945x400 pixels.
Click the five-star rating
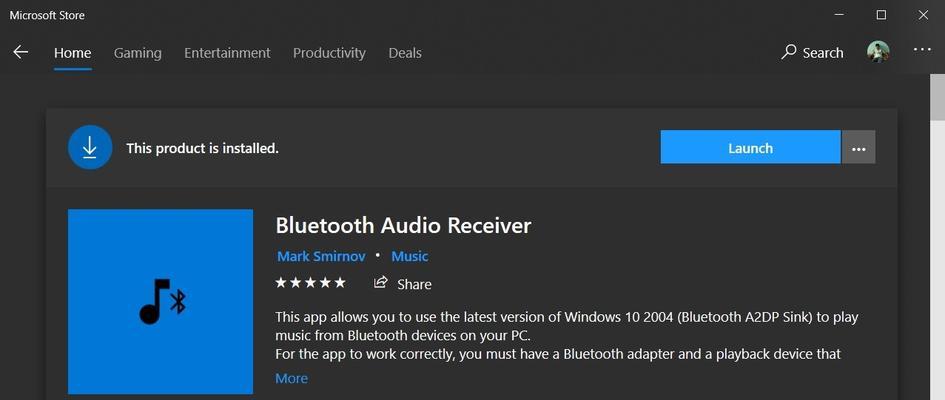click(x=310, y=283)
